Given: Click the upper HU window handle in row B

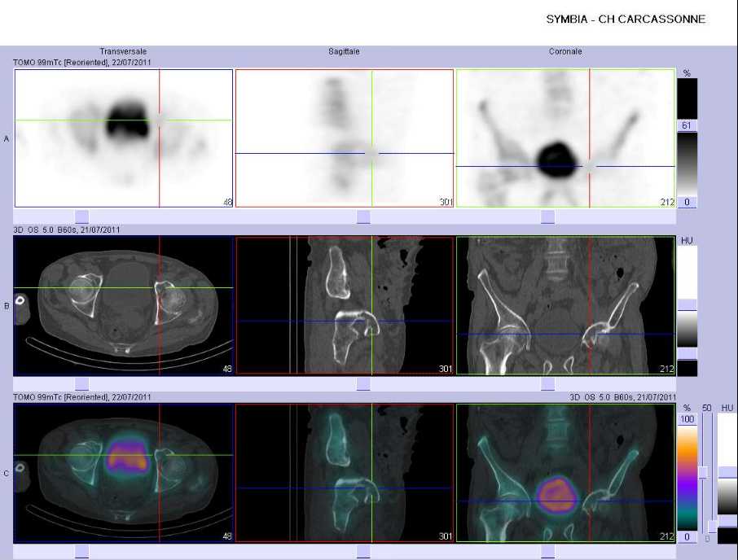Looking at the screenshot, I should (x=687, y=305).
